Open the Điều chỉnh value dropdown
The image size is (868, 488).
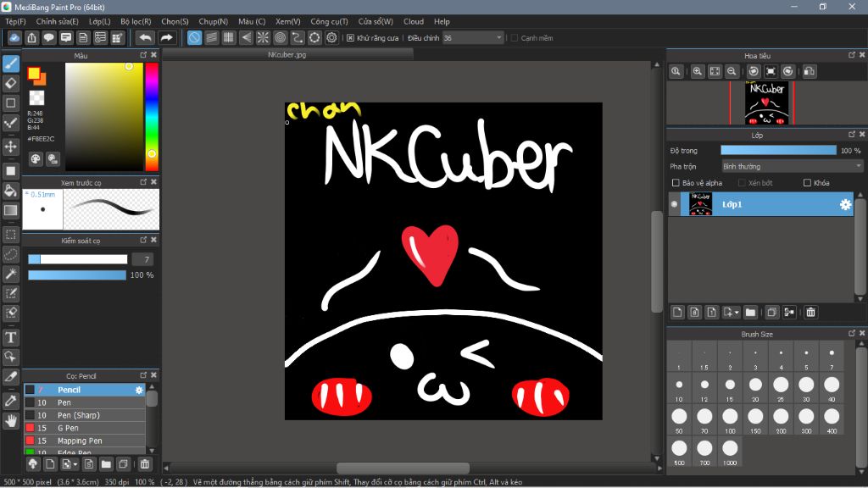[473, 38]
